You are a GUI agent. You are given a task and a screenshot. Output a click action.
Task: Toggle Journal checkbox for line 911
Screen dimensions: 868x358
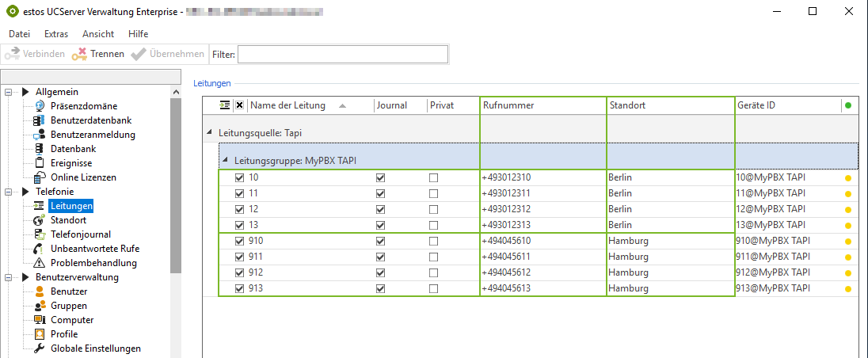[381, 257]
